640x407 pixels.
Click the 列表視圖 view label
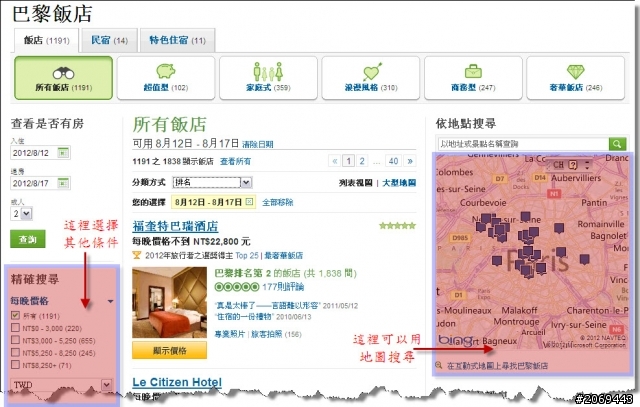356,183
